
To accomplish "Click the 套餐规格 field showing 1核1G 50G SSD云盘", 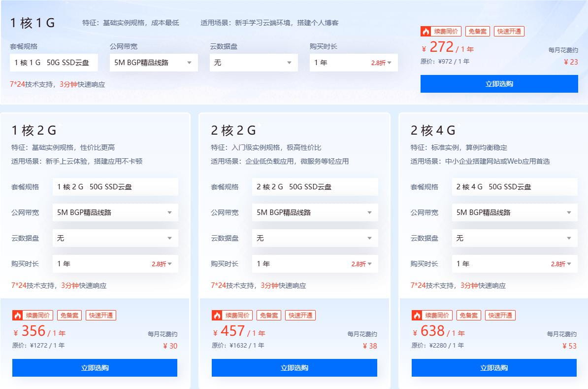I will (53, 62).
